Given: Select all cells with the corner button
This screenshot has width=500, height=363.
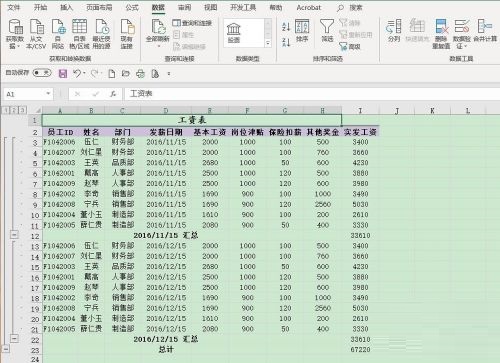Looking at the screenshot, I should (36, 110).
